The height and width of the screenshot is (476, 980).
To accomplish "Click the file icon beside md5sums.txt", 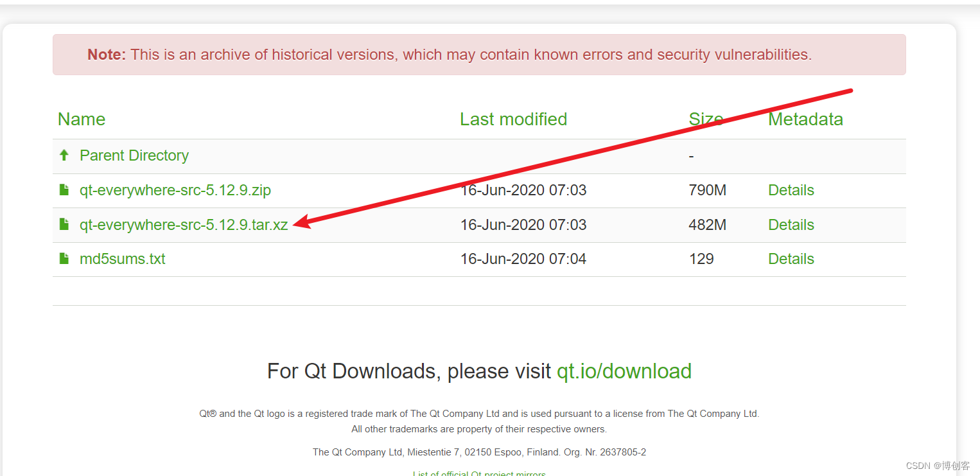I will pyautogui.click(x=64, y=258).
